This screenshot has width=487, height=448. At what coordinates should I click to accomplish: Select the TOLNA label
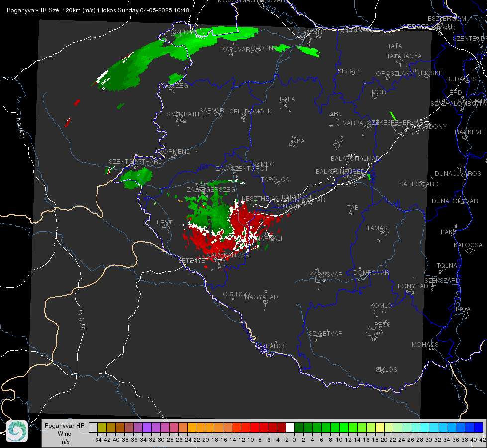[447, 266]
